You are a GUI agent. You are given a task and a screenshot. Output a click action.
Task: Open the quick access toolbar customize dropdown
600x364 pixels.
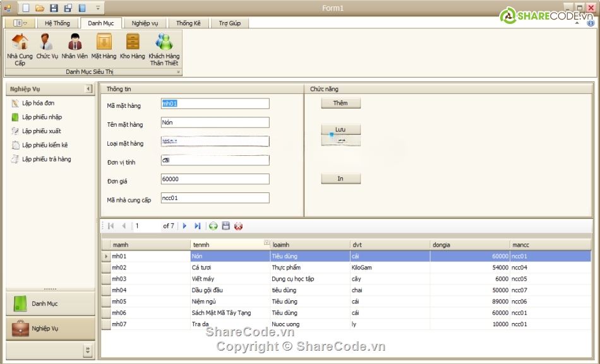[98, 8]
